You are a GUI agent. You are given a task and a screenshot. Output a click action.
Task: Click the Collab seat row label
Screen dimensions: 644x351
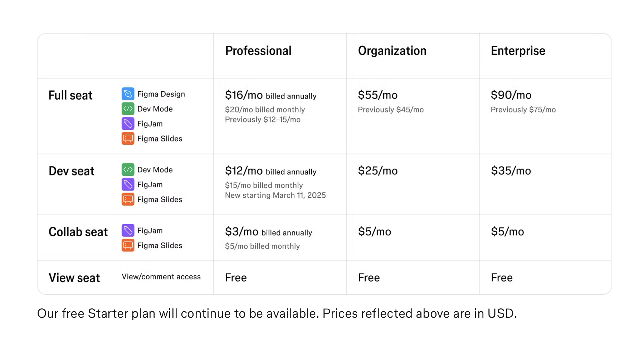[x=78, y=232]
